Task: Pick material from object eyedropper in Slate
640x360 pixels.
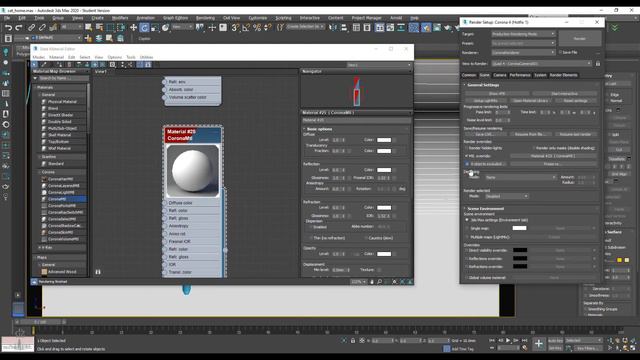Action: coord(43,64)
